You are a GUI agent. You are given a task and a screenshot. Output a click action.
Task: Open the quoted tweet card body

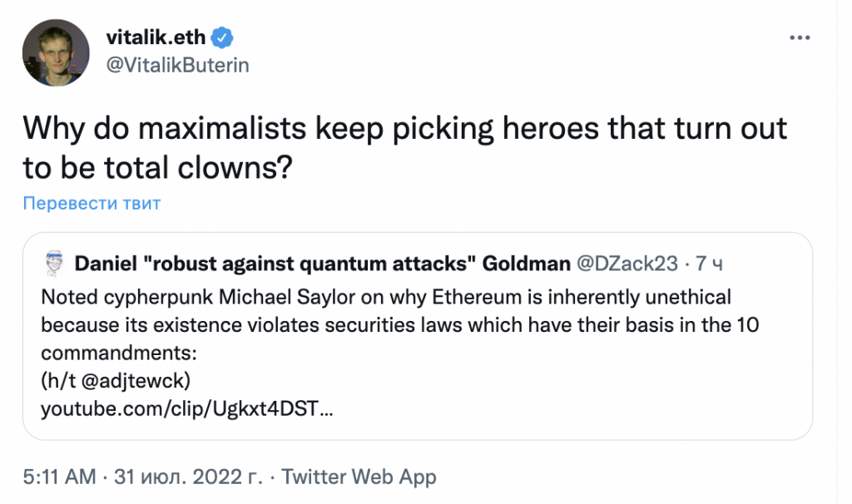click(418, 336)
